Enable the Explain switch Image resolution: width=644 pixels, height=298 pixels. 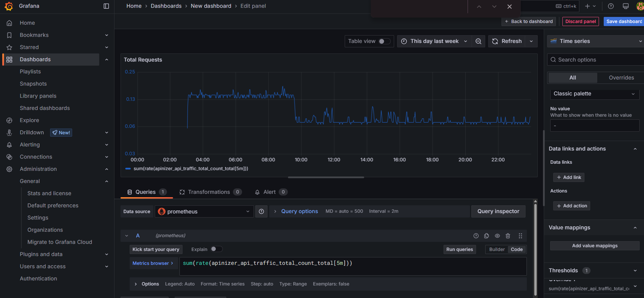click(217, 249)
